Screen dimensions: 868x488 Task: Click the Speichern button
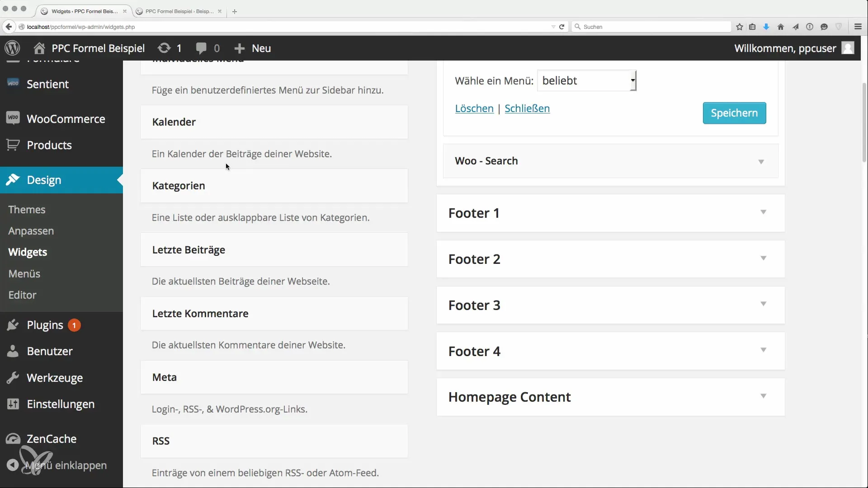pyautogui.click(x=734, y=113)
